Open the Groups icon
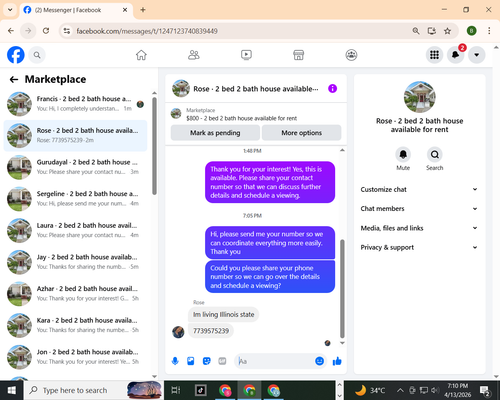The height and width of the screenshot is (400, 500). pos(351,55)
